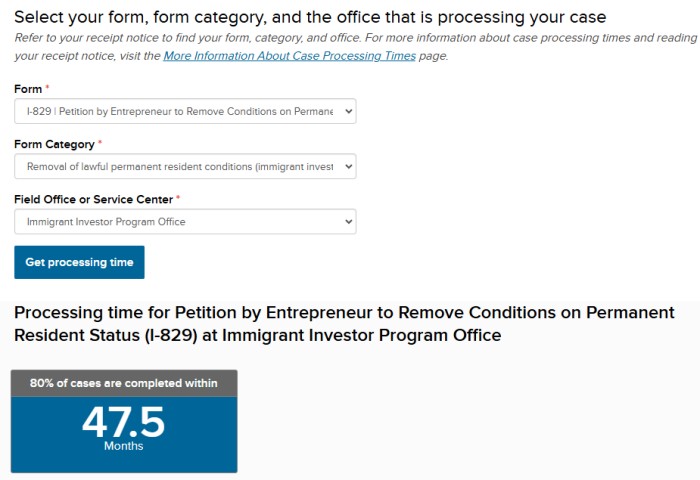The height and width of the screenshot is (480, 700).
Task: Click the 80% of cases completed header
Action: (x=124, y=383)
